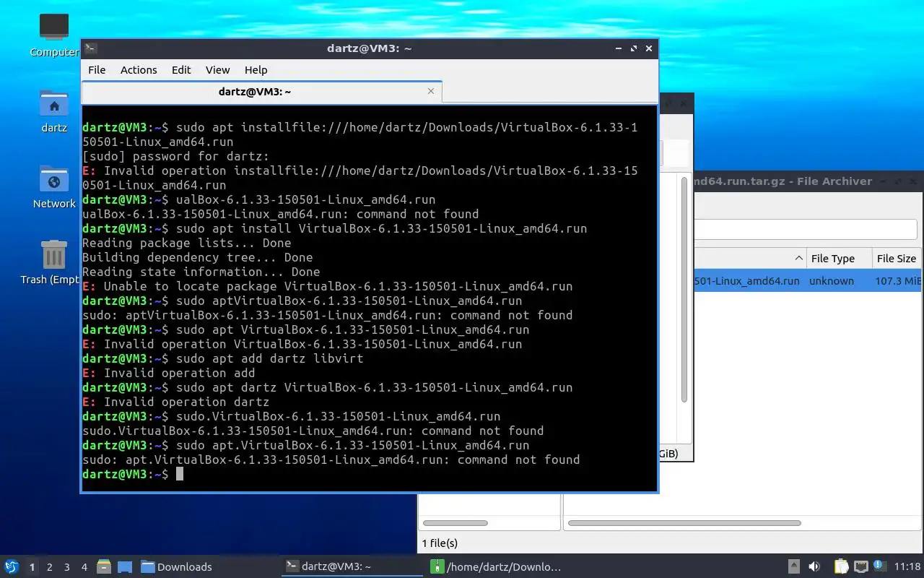Image resolution: width=924 pixels, height=578 pixels.
Task: Switch to workspace 3 in the pager
Action: point(67,567)
